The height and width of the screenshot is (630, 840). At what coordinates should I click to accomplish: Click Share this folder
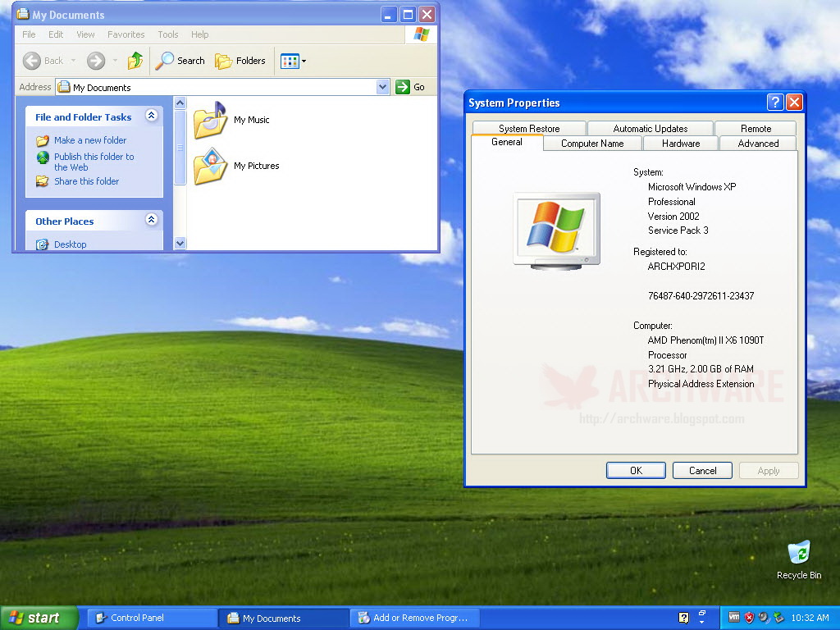[x=86, y=181]
